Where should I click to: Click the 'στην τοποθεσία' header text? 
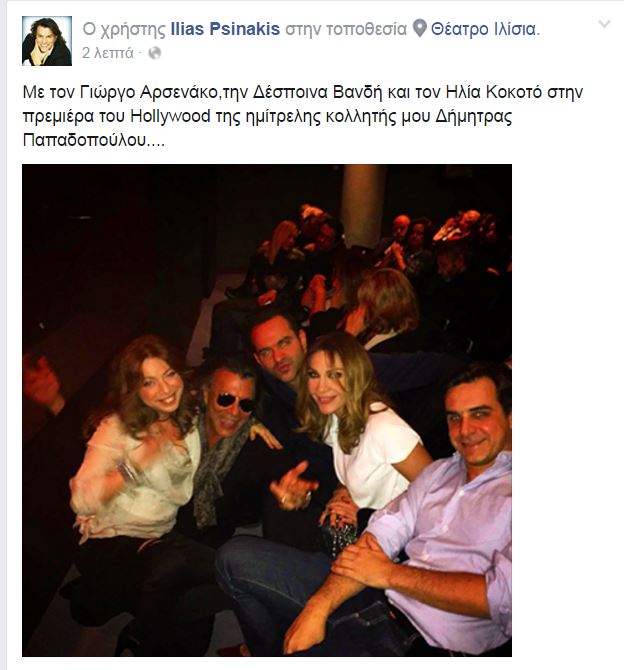[346, 29]
